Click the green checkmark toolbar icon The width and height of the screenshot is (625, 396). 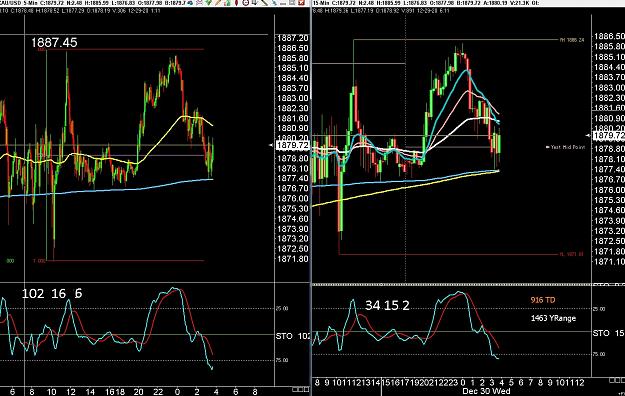coord(208,2)
